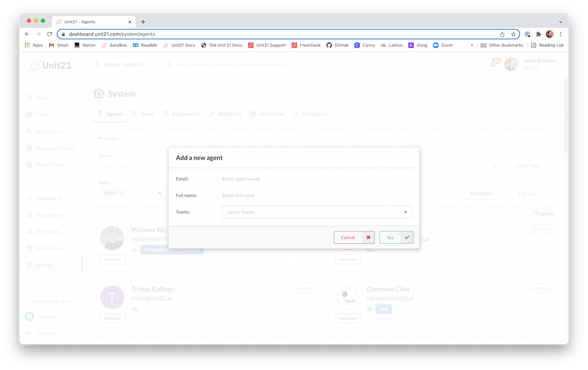
Task: Expand the hidden bookmarks chevron
Action: pyautogui.click(x=472, y=45)
